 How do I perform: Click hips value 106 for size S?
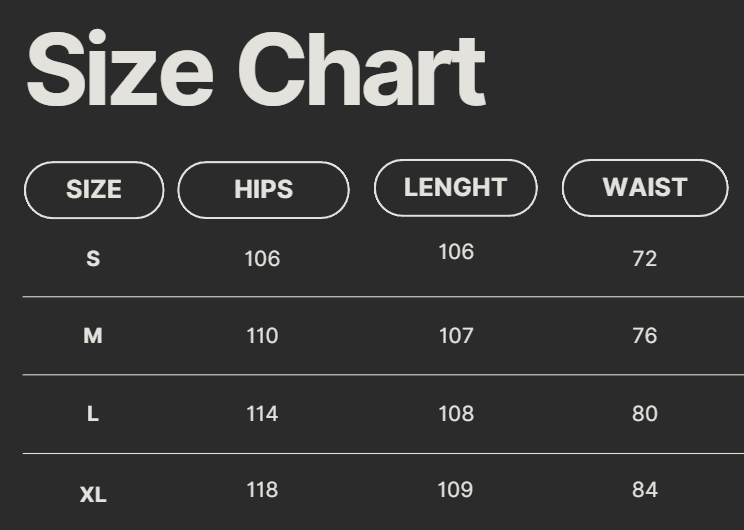pyautogui.click(x=262, y=259)
